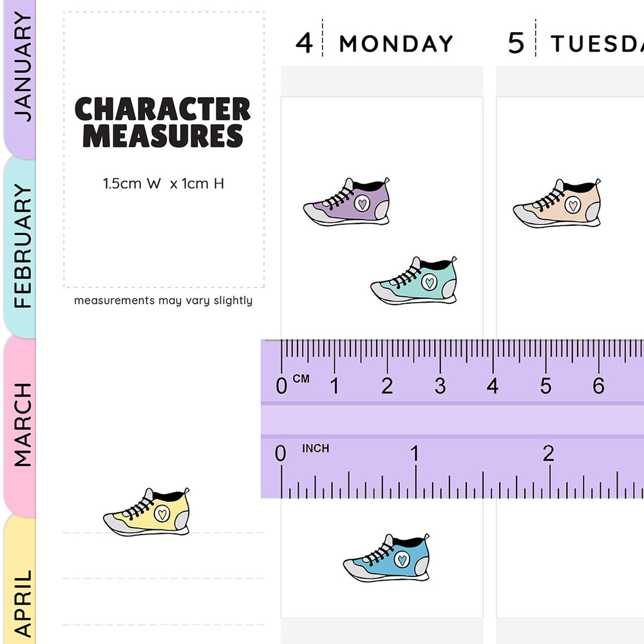Click the Character Measures heading
The image size is (644, 644).
(x=163, y=122)
